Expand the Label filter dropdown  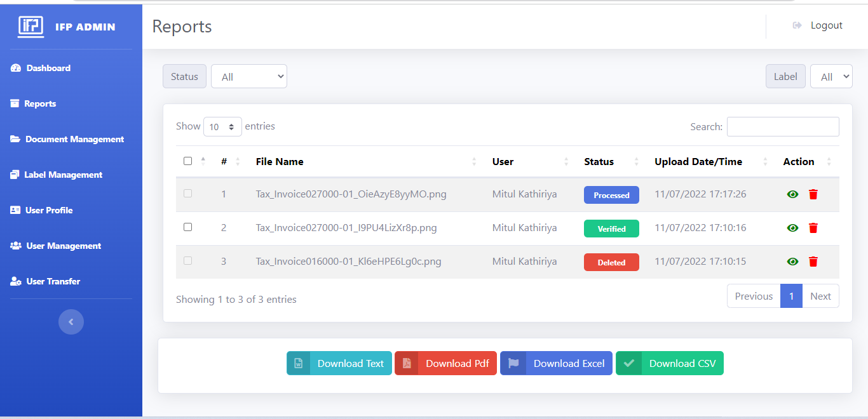pyautogui.click(x=831, y=77)
